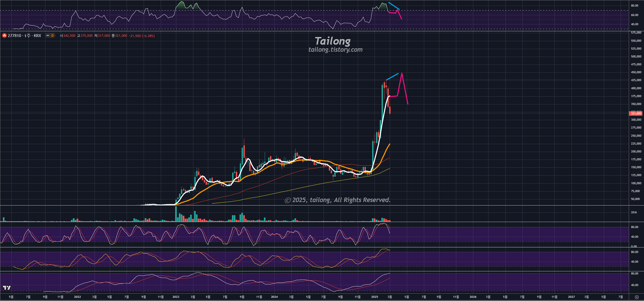Image resolution: width=644 pixels, height=301 pixels.
Task: Select the pink projection line on main chart
Action: coord(405,89)
